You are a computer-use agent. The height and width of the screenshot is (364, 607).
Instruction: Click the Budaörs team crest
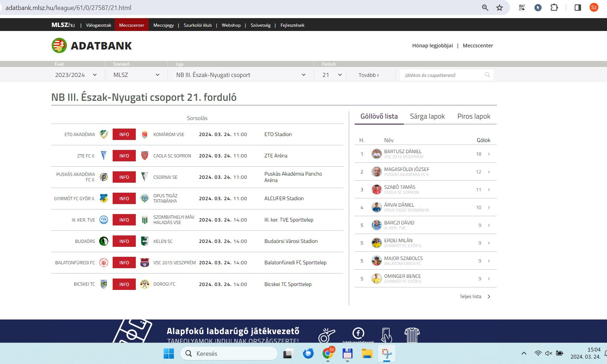104,241
